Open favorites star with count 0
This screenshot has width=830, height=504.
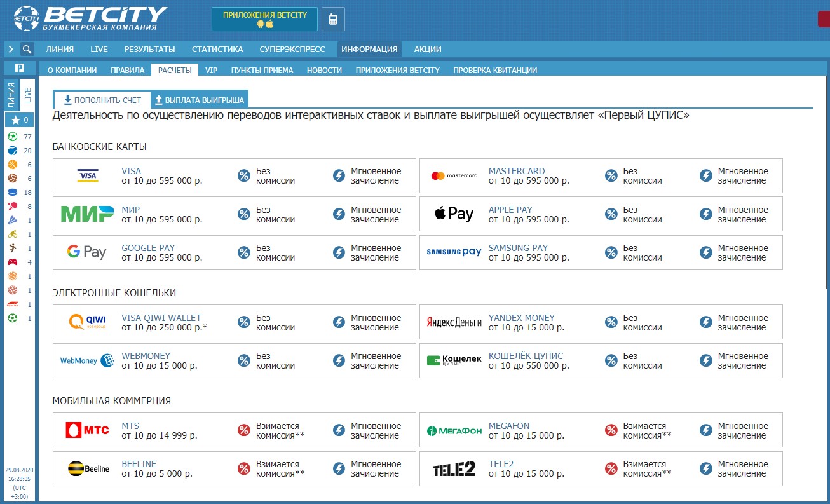[x=20, y=119]
